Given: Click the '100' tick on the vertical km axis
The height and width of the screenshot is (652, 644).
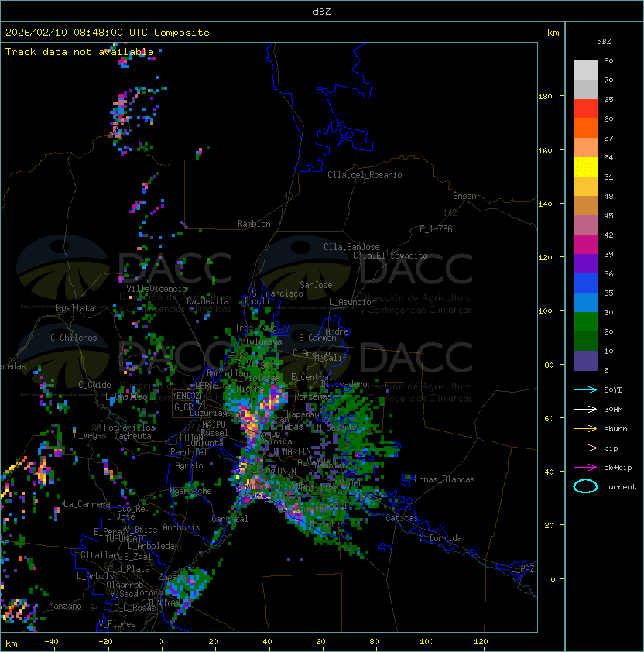Looking at the screenshot, I should (545, 311).
